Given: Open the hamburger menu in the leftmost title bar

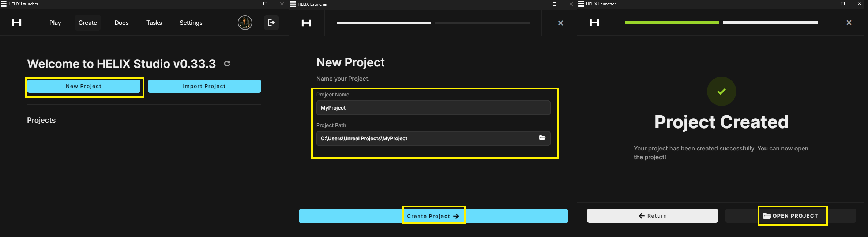Looking at the screenshot, I should (4, 4).
